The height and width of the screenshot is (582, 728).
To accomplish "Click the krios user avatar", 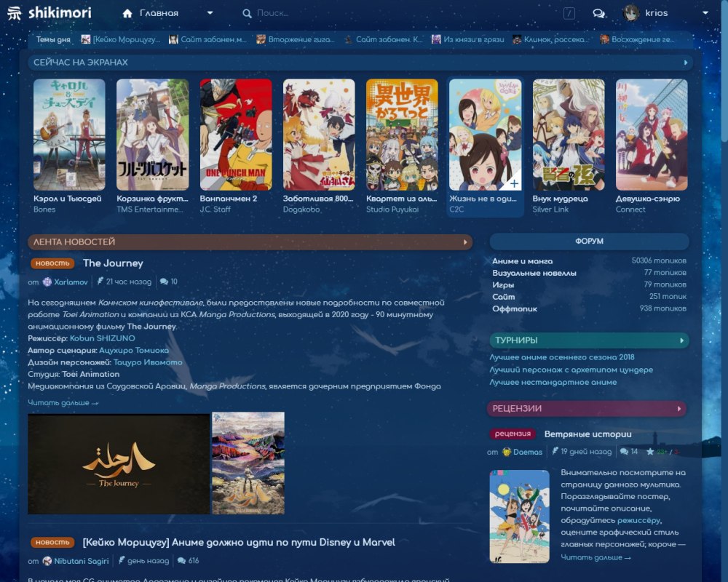I will tap(631, 13).
